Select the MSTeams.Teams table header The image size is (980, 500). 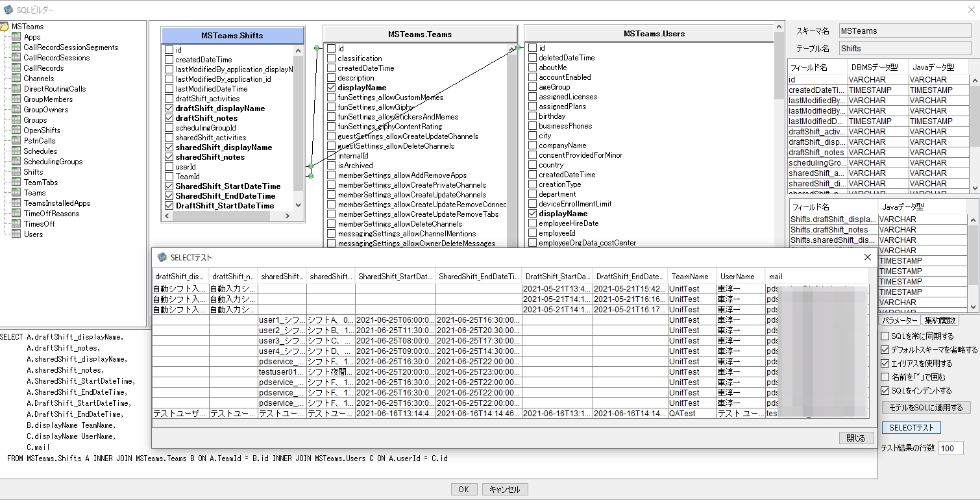point(420,34)
